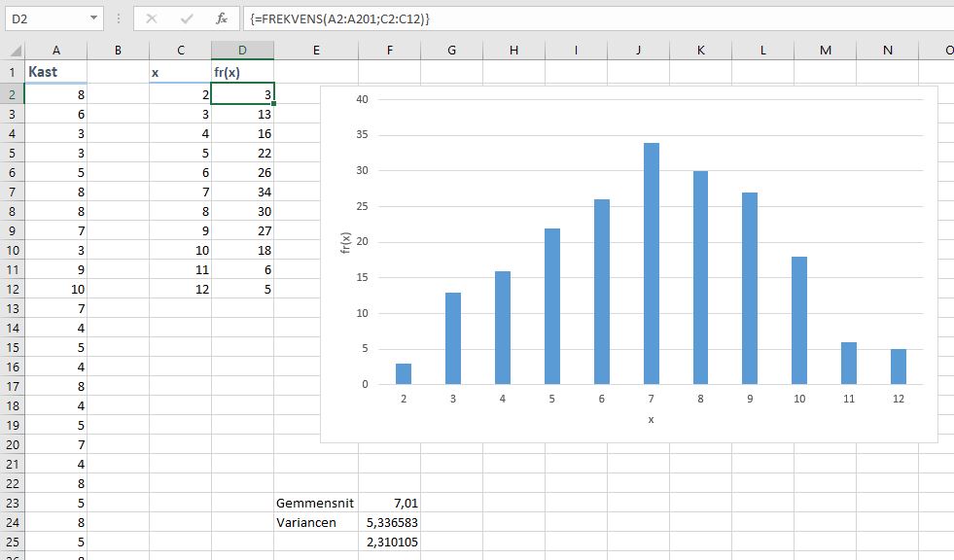Image resolution: width=954 pixels, height=560 pixels.
Task: Click the Cancel (X) icon in formula bar
Action: tap(151, 18)
